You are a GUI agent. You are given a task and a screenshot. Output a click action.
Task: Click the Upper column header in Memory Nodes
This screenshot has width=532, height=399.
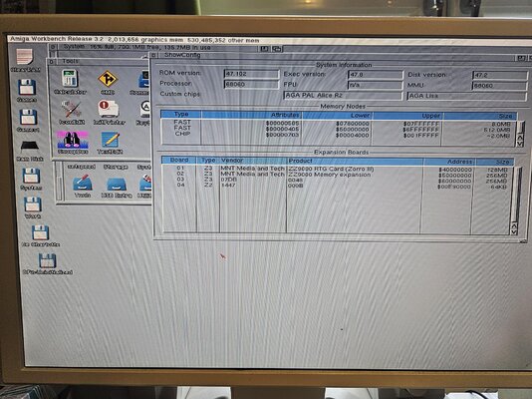click(407, 116)
